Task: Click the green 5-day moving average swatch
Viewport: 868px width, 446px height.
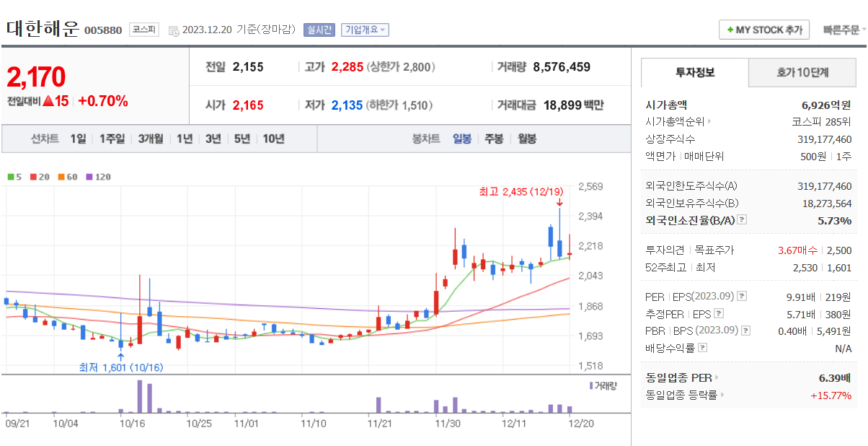Action: pyautogui.click(x=10, y=176)
